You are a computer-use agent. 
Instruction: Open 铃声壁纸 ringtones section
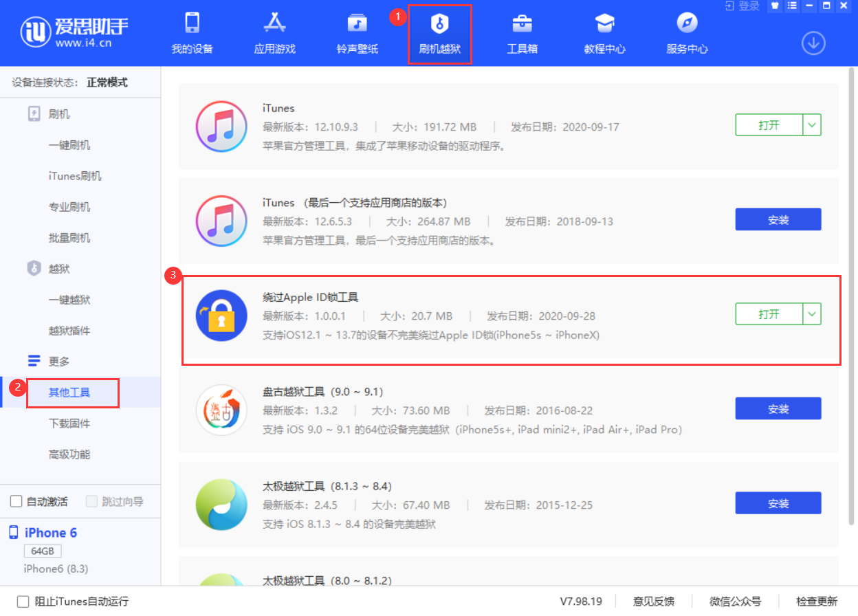coord(357,33)
